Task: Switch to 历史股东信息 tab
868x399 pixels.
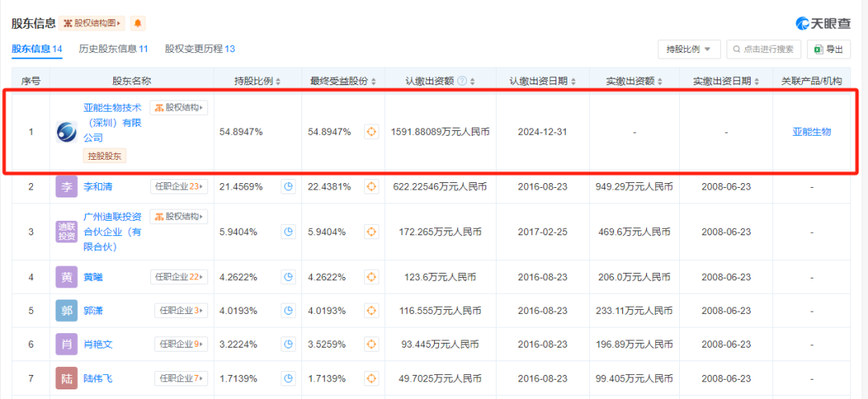Action: (x=113, y=49)
